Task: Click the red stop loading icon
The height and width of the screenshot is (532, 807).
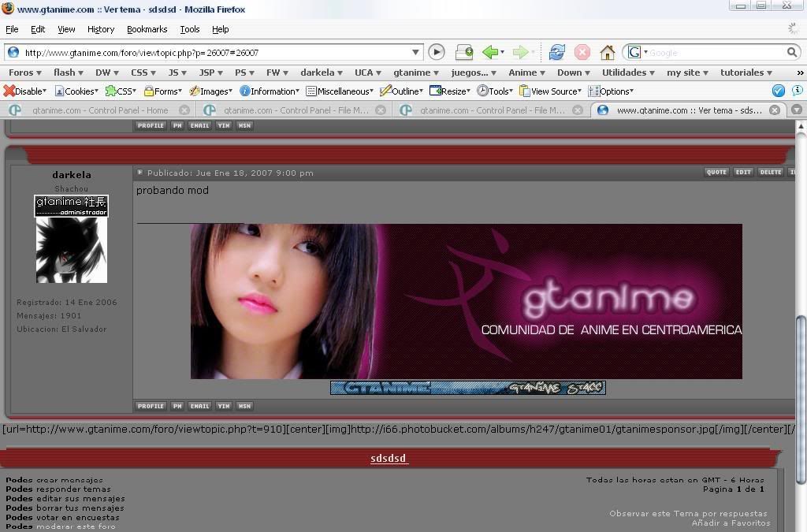Action: [582, 52]
